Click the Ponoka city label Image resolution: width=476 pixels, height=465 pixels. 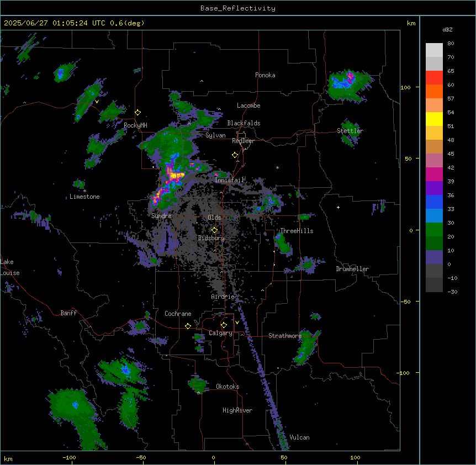pyautogui.click(x=265, y=75)
